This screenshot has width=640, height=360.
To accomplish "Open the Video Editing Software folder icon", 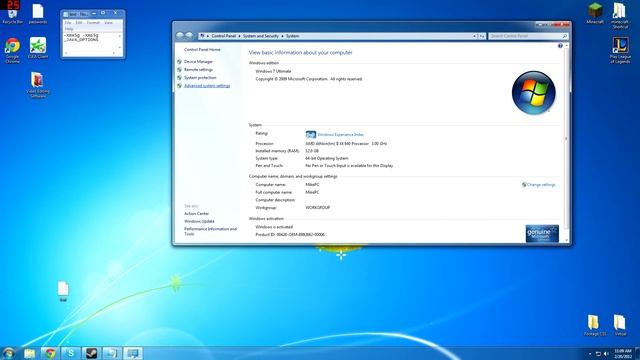I will click(38, 84).
